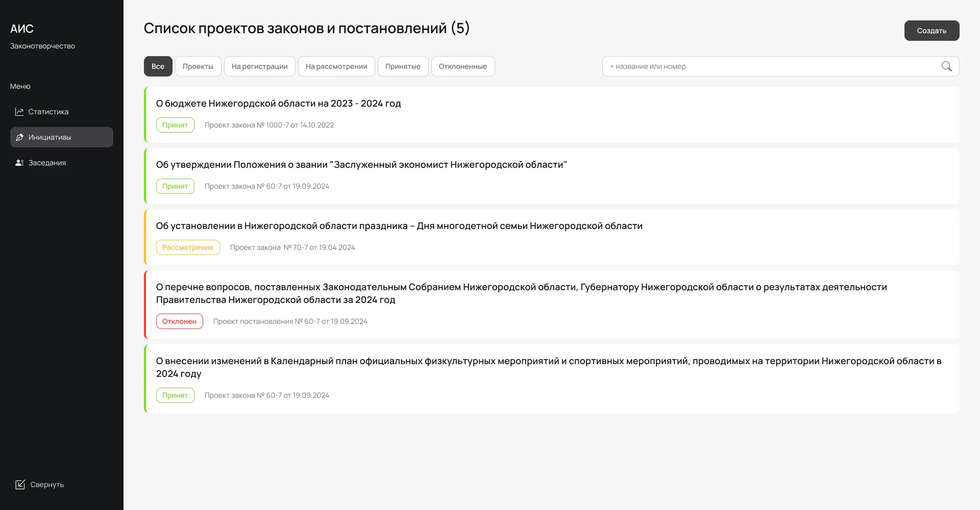The height and width of the screenshot is (510, 980).
Task: Click the magnifier search icon
Action: (947, 66)
